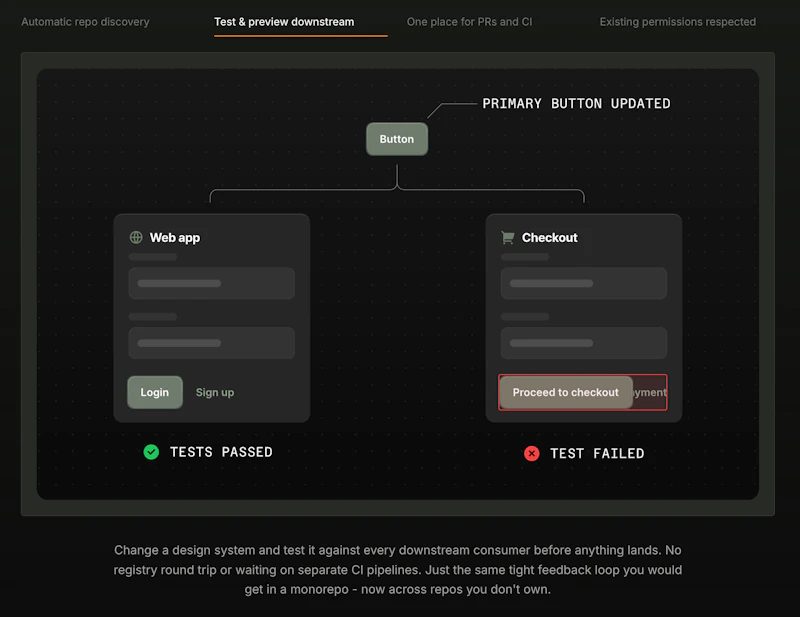Click the Proceed to checkout button
Image resolution: width=800 pixels, height=617 pixels.
coord(566,392)
